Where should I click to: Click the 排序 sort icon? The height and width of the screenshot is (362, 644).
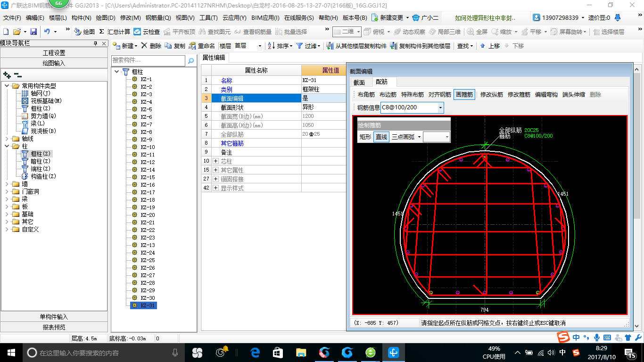click(x=271, y=46)
